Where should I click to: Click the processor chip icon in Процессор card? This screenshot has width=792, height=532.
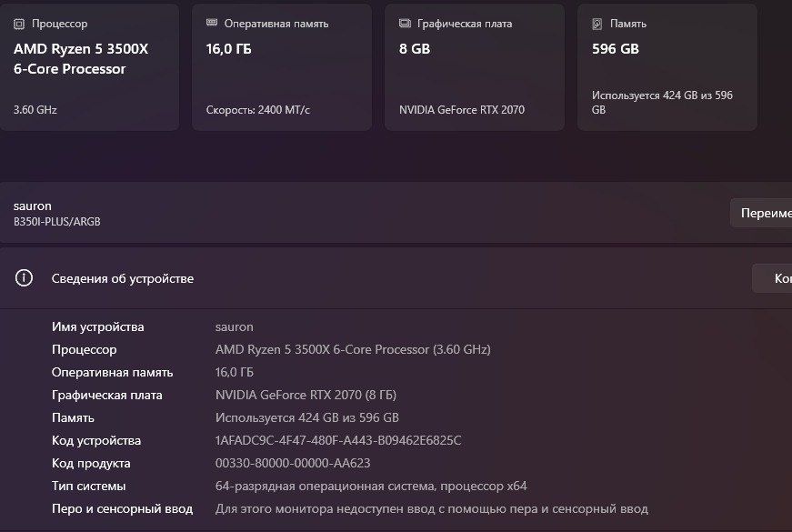coord(19,24)
